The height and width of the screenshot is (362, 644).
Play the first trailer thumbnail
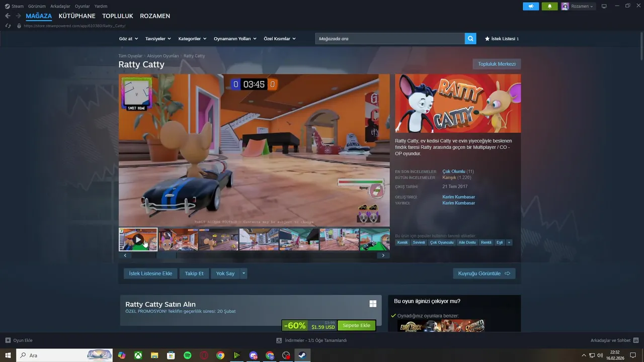[x=138, y=239]
